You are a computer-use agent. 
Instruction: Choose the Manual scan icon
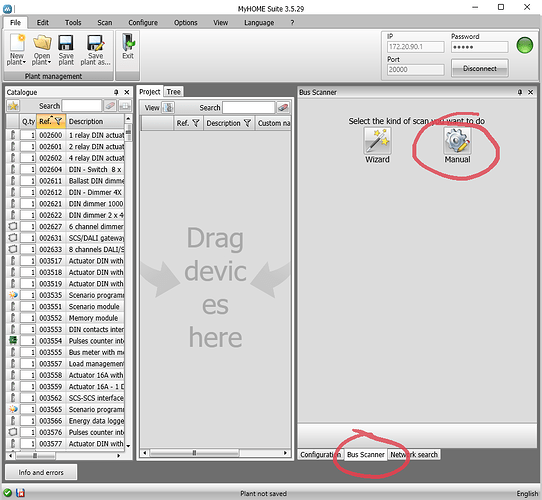[x=457, y=141]
